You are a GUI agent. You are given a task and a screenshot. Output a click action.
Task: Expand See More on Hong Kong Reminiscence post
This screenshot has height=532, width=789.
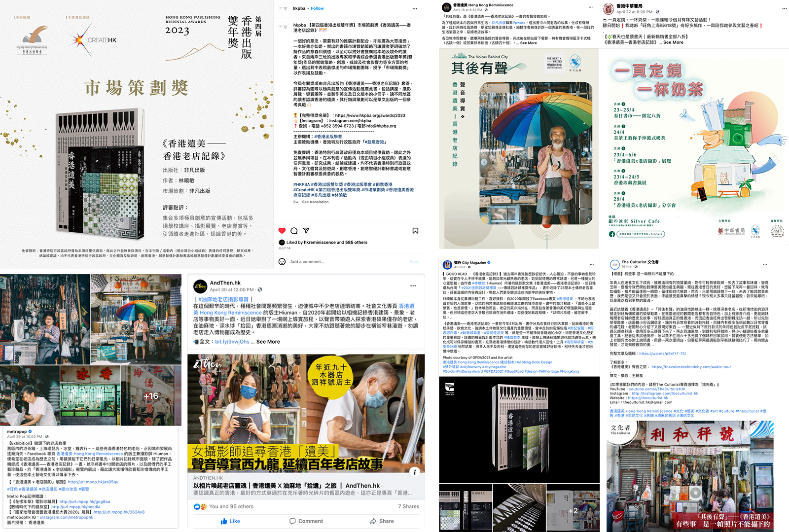(x=528, y=43)
